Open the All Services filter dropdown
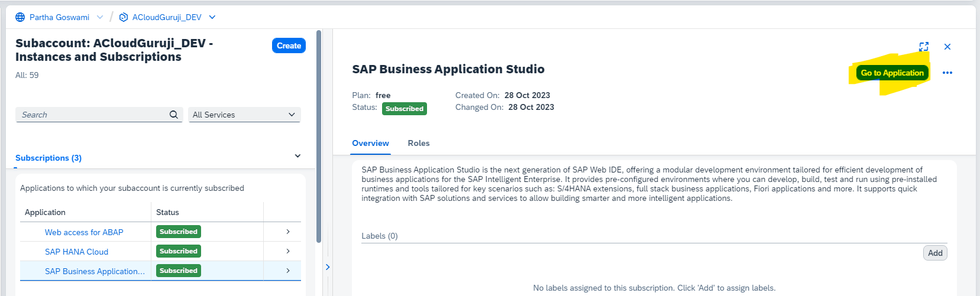This screenshot has width=980, height=296. [244, 115]
